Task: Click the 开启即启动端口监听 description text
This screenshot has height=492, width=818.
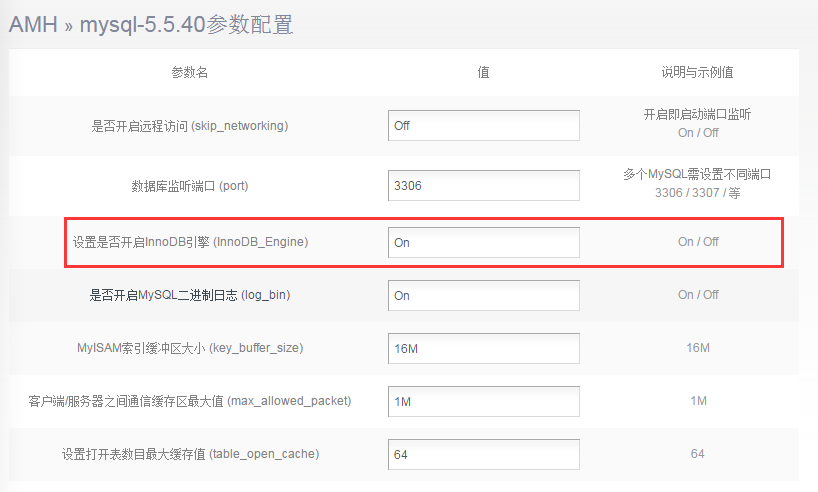Action: point(697,115)
